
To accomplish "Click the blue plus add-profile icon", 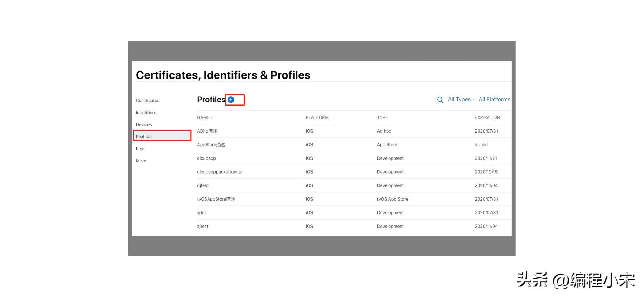I will point(231,100).
